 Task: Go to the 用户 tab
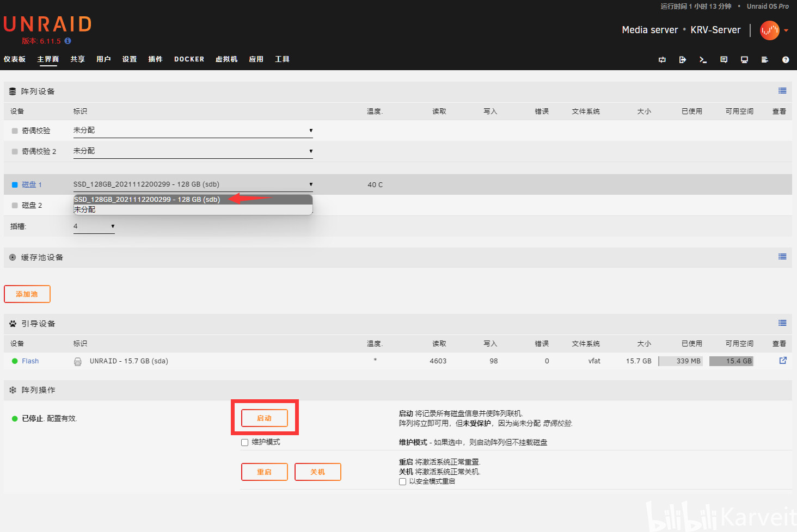coord(103,59)
